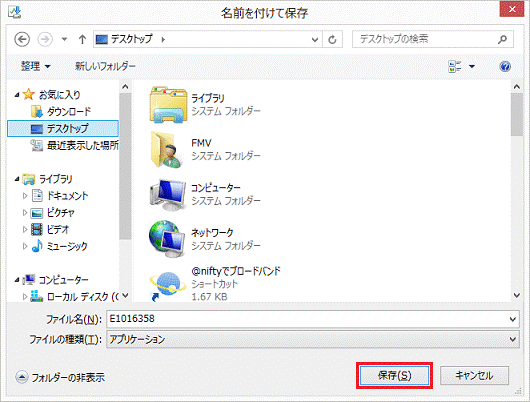Click the キャンセル button
Screen dimensions: 530x402
[x=474, y=375]
